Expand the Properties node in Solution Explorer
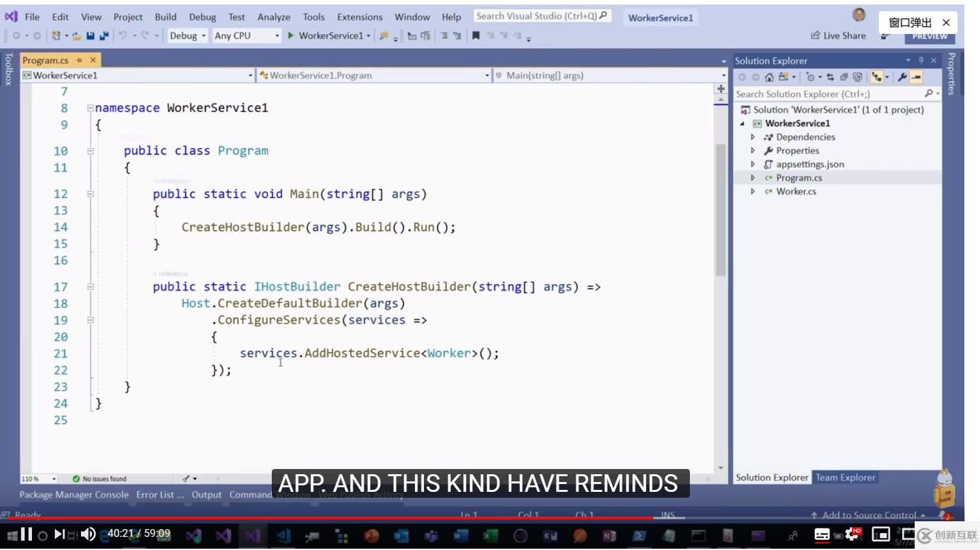 click(x=753, y=151)
